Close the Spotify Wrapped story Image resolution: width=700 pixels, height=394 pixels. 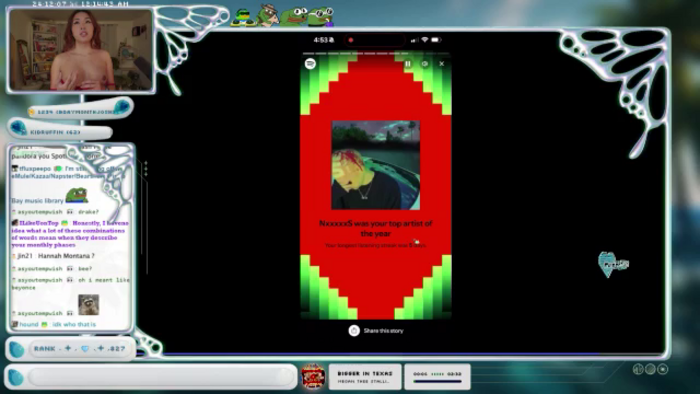tap(442, 64)
